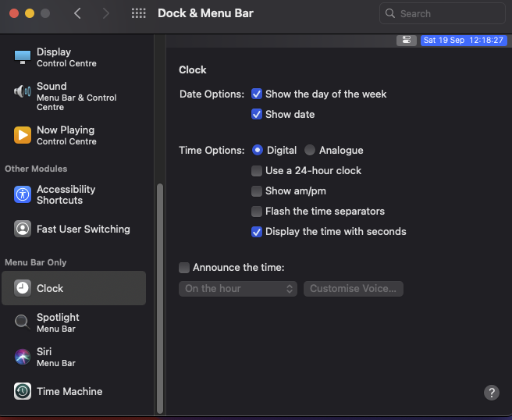Click the Control Centre preview icon
This screenshot has width=512, height=420.
406,40
